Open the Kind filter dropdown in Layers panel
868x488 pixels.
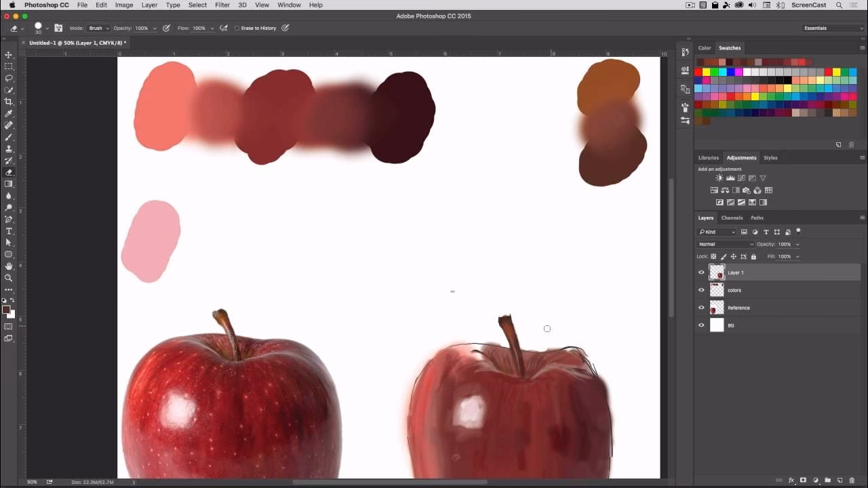717,232
